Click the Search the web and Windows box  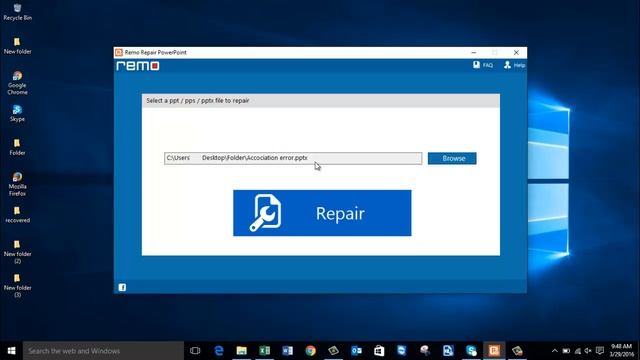click(103, 351)
